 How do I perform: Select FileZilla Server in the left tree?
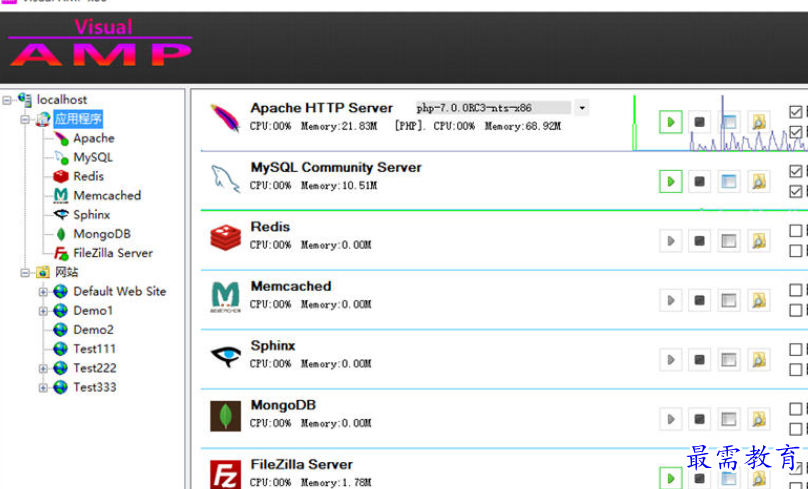pos(113,253)
